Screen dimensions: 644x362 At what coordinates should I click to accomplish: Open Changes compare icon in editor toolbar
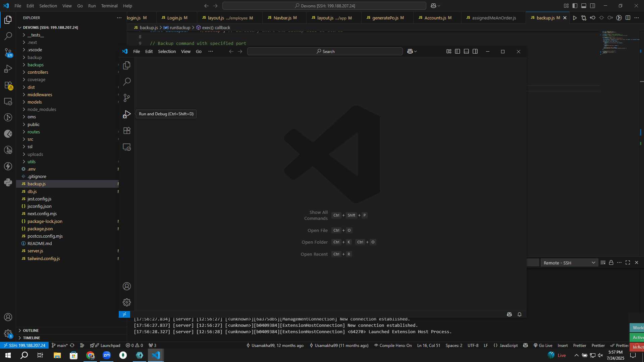[584, 18]
